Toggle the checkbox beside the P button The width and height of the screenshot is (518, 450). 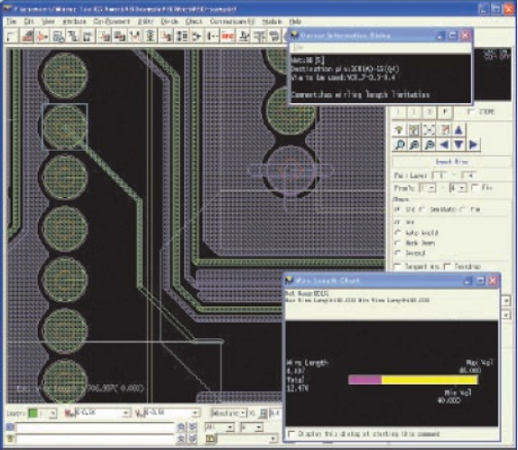pyautogui.click(x=470, y=112)
